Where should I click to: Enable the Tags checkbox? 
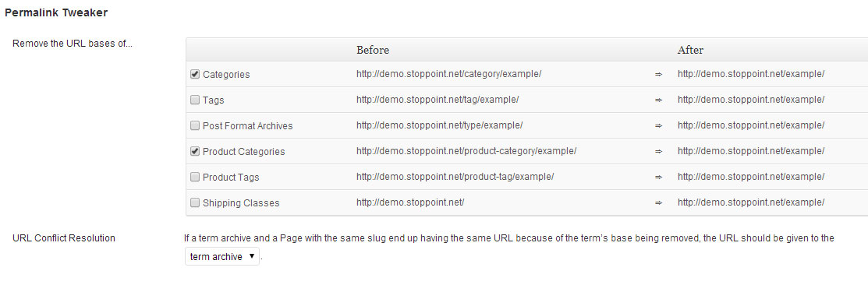point(195,100)
